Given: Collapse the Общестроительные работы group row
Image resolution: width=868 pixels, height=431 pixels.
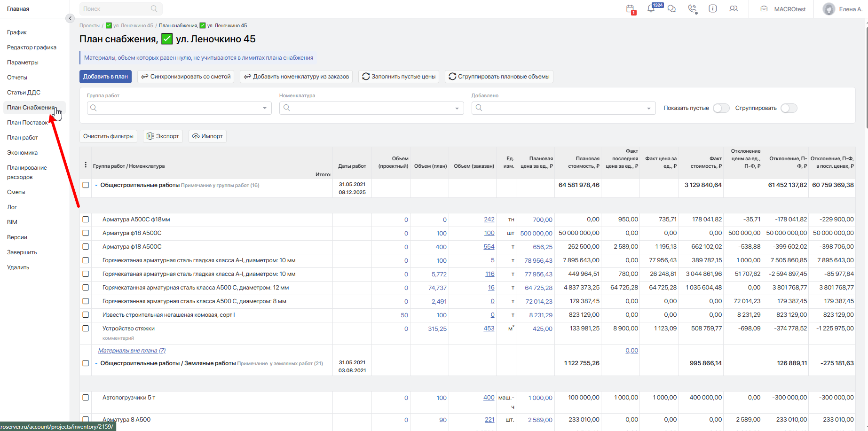Looking at the screenshot, I should tap(96, 185).
